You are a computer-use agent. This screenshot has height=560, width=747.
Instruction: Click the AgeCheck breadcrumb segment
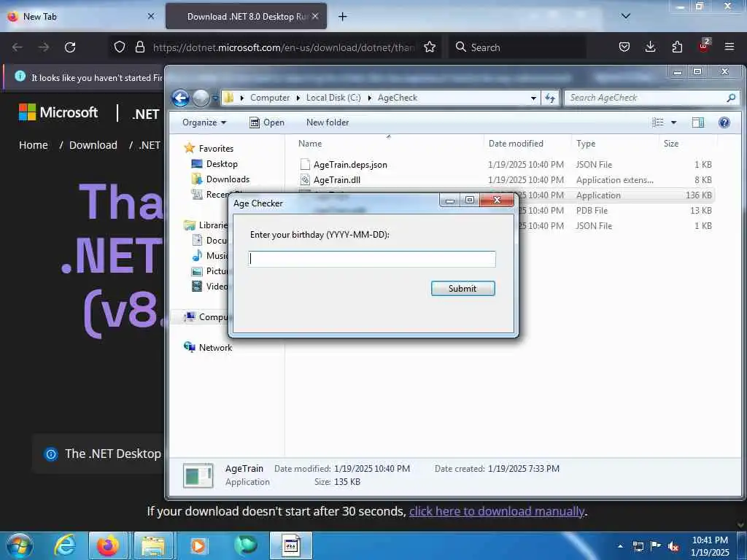tap(398, 98)
